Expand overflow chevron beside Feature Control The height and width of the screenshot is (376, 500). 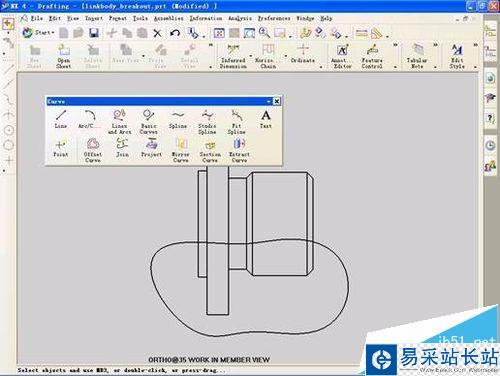[x=395, y=45]
